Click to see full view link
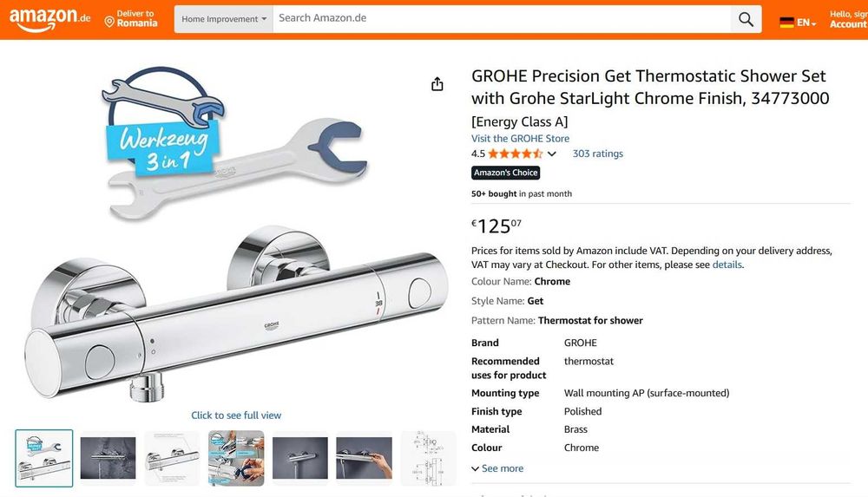Screen dimensions: 868x497 pos(236,415)
